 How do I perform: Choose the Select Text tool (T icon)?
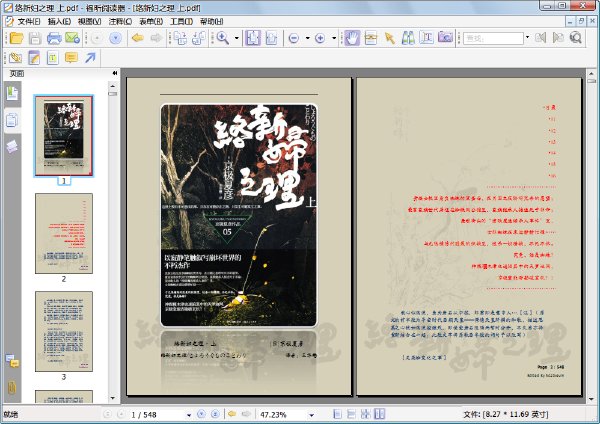coord(426,38)
